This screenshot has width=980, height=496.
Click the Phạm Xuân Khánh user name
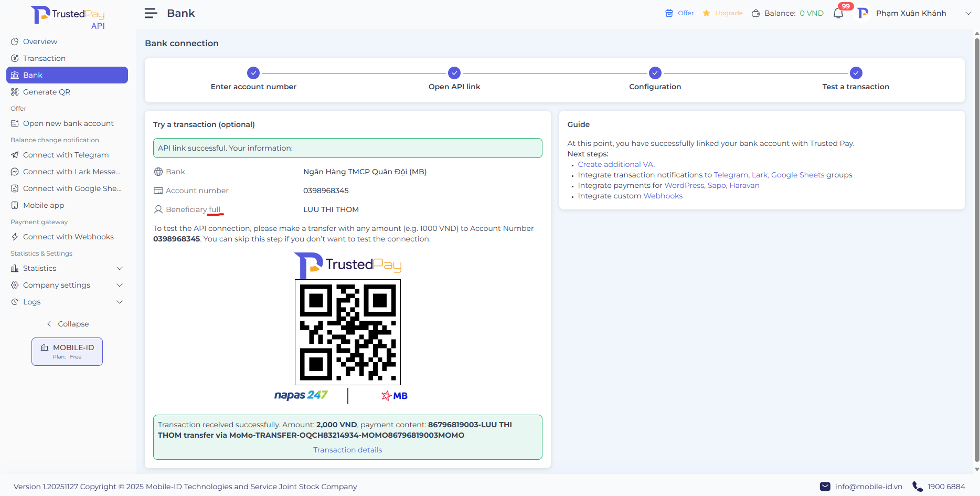pos(911,13)
